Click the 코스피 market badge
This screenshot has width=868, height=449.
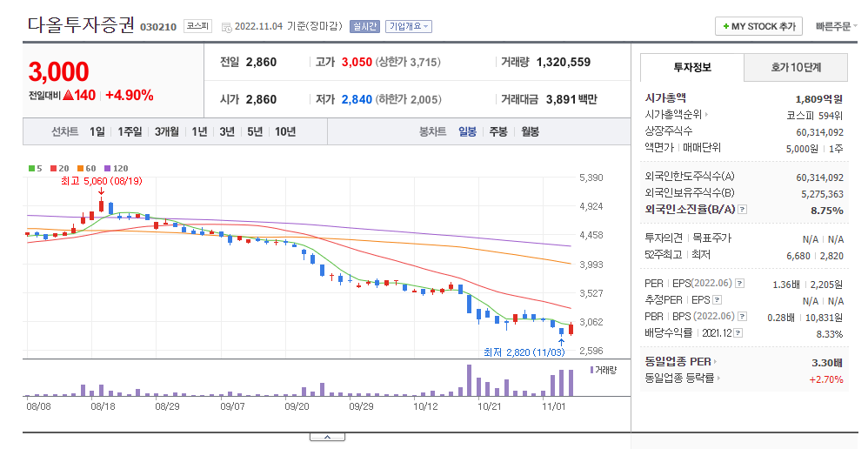tap(197, 26)
